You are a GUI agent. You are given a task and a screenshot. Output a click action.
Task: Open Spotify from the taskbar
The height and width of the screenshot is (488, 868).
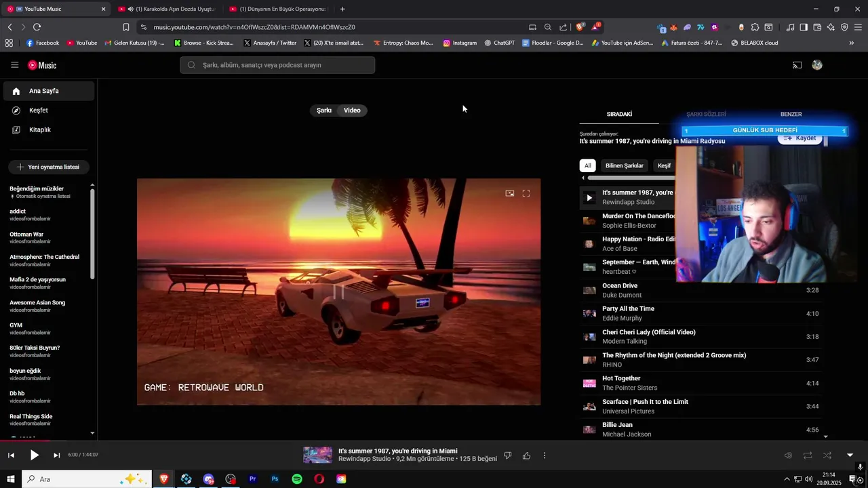pyautogui.click(x=297, y=479)
